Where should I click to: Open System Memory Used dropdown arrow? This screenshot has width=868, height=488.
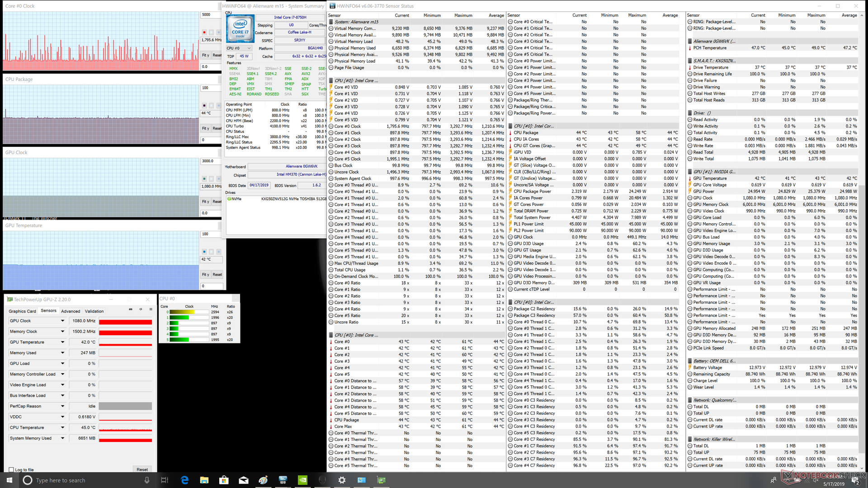coord(62,438)
